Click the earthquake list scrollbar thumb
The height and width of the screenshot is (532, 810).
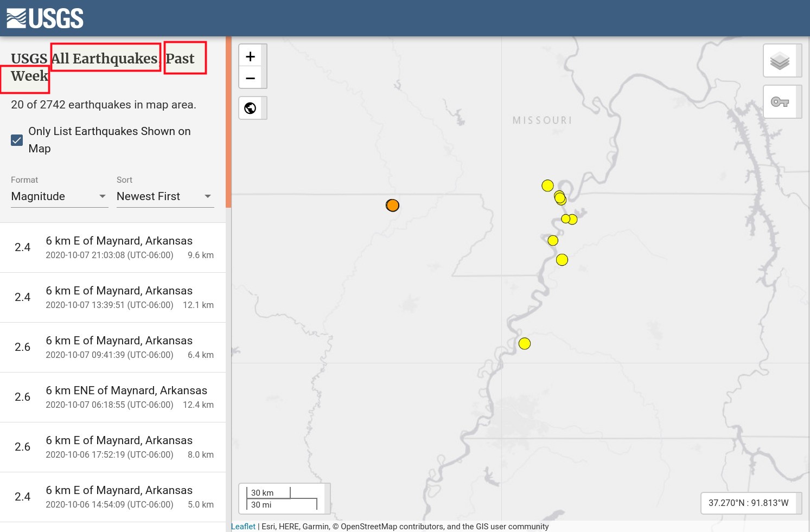[228, 122]
